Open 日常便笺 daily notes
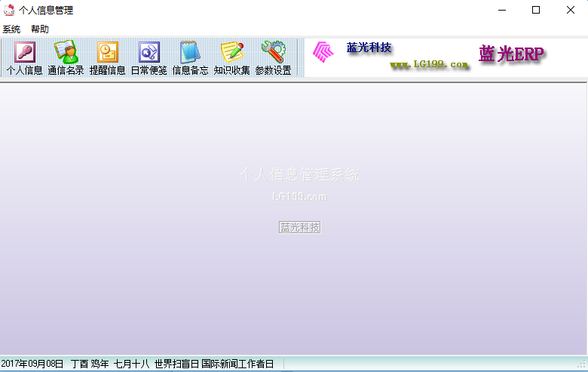This screenshot has height=372, width=588. 149,58
